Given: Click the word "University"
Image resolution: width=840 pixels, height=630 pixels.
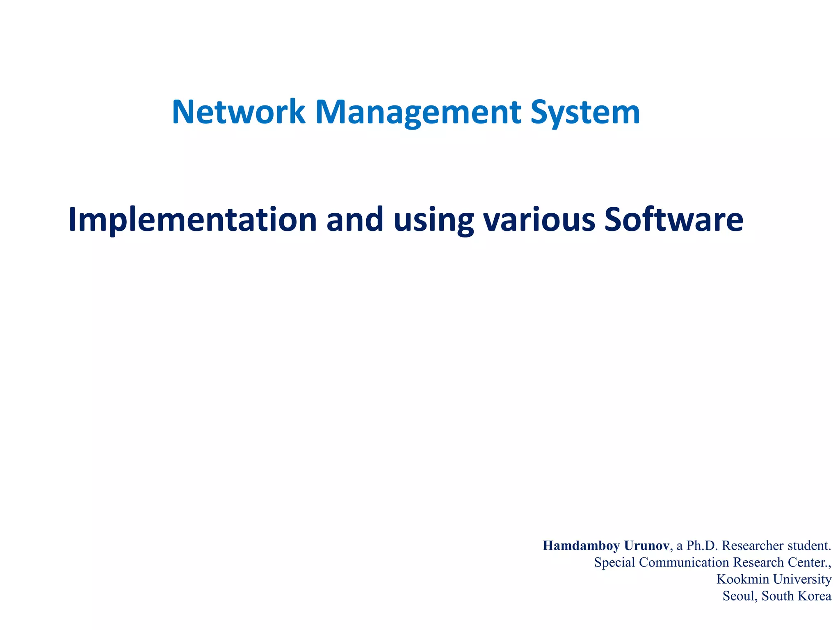Looking at the screenshot, I should [x=802, y=579].
